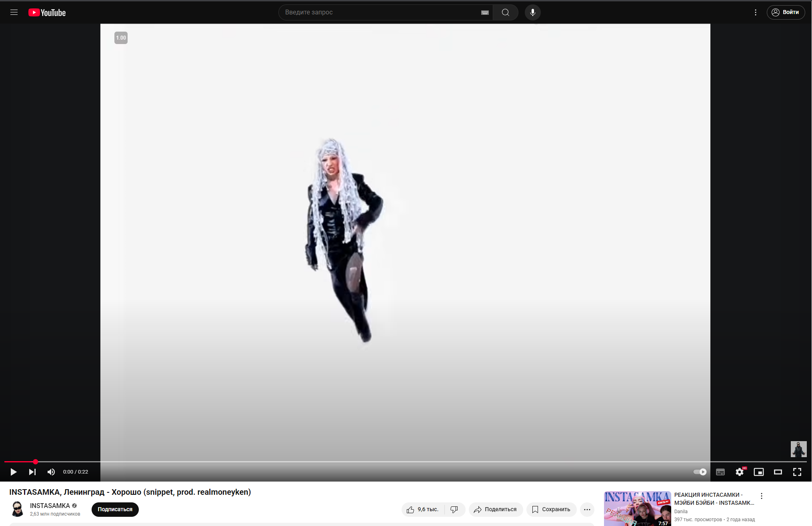
Task: Mute the video volume
Action: coord(51,472)
